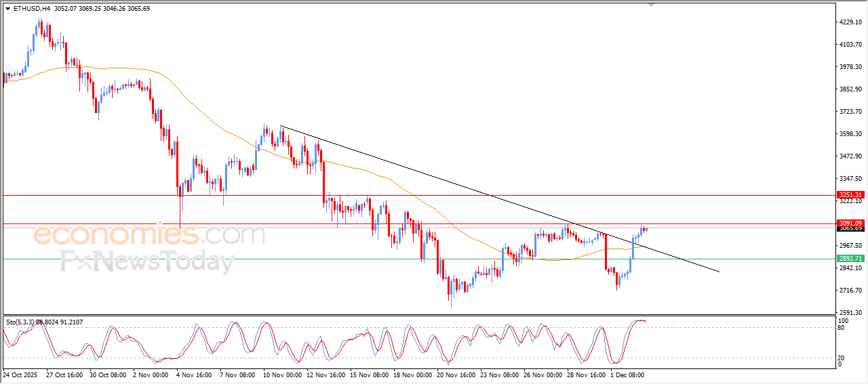This screenshot has height=384, width=868.
Task: Click the 4229.10 price axis label
Action: (x=850, y=22)
